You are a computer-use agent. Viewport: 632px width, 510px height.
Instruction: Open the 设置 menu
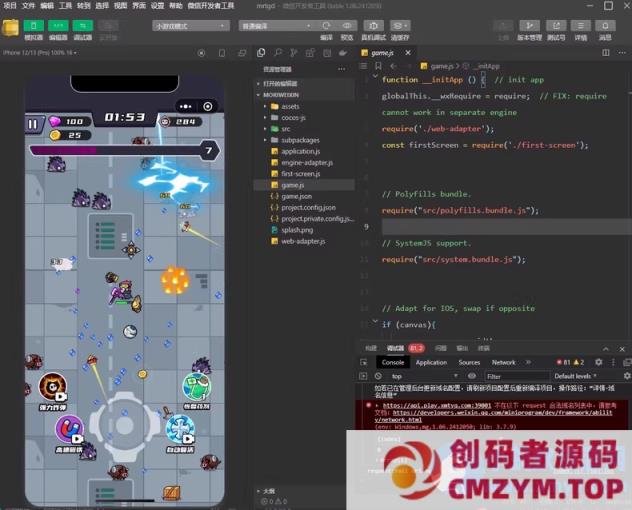coord(157,6)
